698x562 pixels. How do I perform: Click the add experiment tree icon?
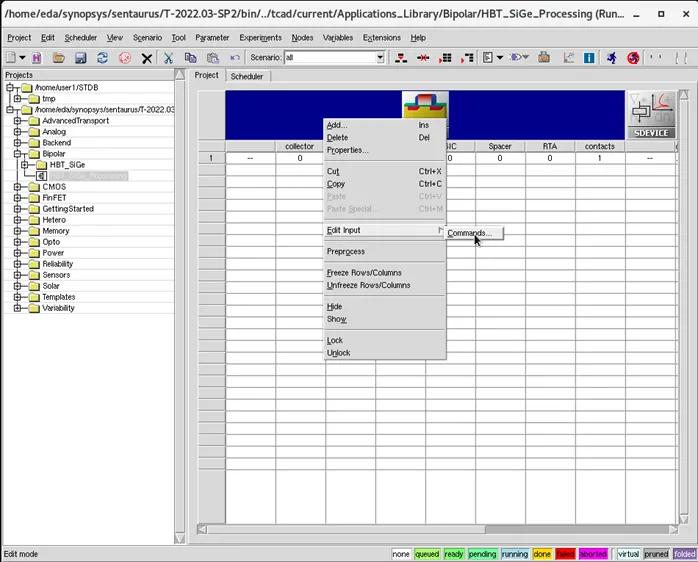pos(401,57)
